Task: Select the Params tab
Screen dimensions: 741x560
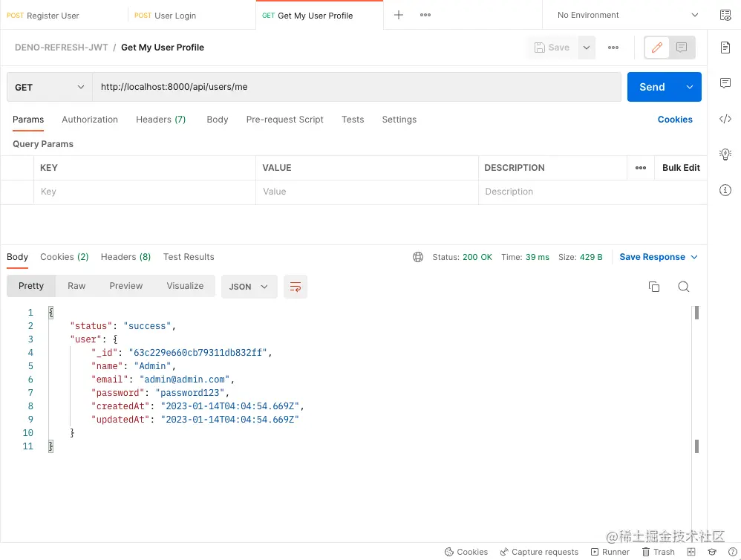Action: tap(28, 120)
